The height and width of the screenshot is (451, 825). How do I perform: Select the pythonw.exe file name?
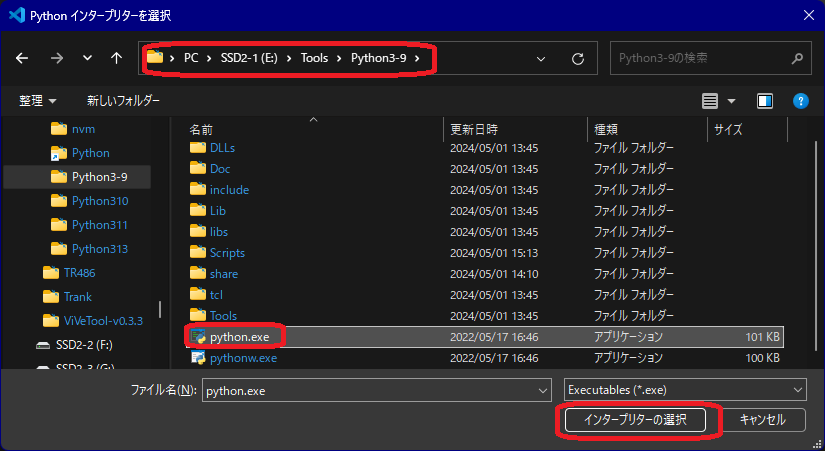243,358
